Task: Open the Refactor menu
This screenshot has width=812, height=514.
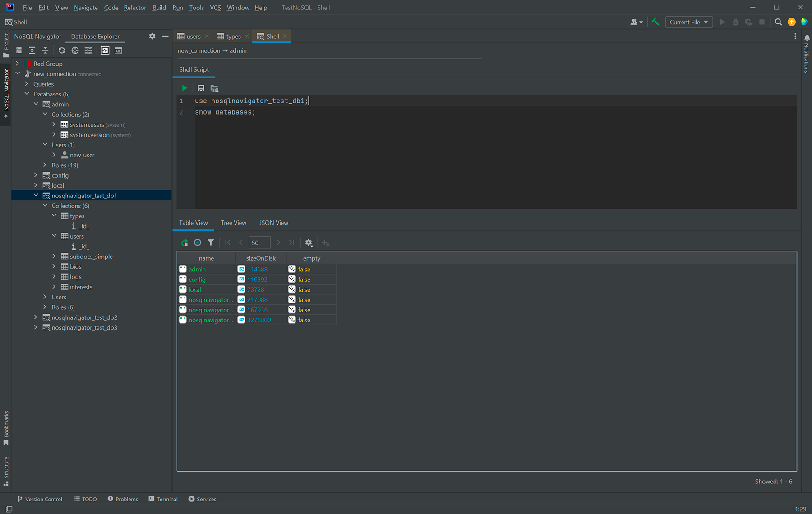Action: coord(135,8)
